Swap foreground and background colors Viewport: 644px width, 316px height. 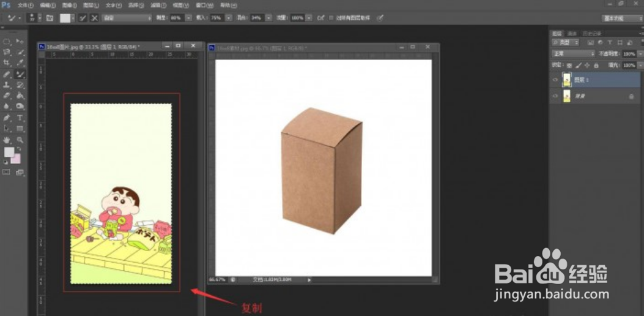[19, 149]
